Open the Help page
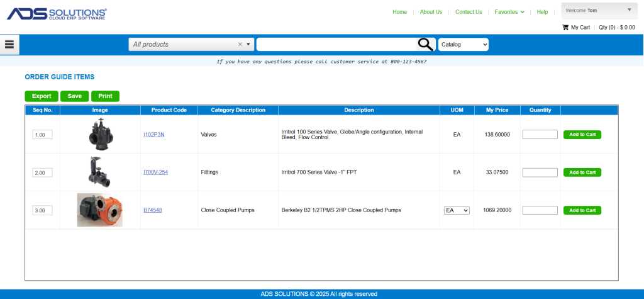This screenshot has width=644, height=299. click(542, 12)
